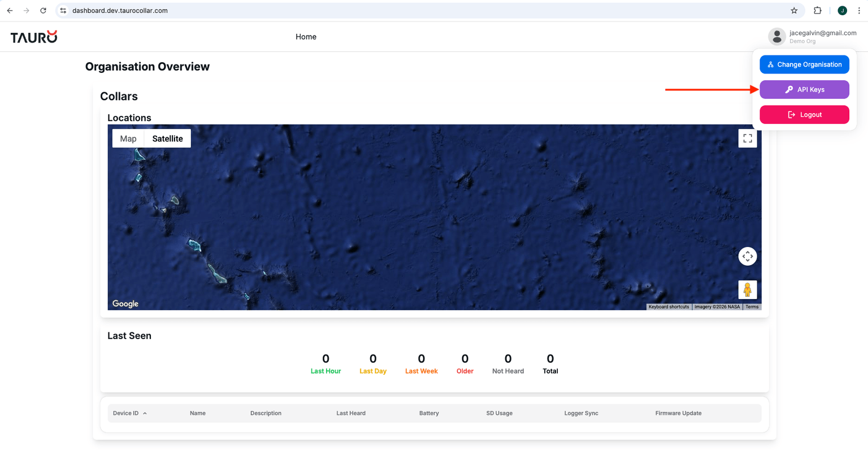
Task: Bookmark this page with the star
Action: click(x=794, y=11)
